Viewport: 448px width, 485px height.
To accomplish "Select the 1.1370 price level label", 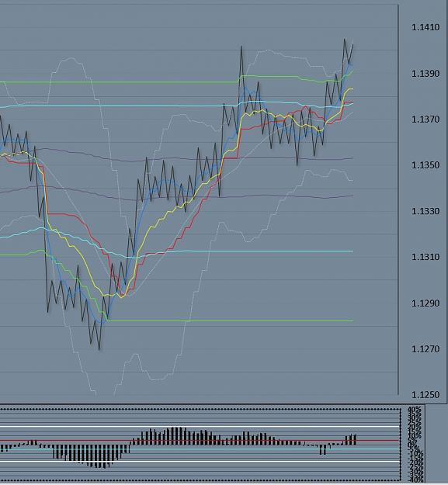I will pyautogui.click(x=425, y=120).
